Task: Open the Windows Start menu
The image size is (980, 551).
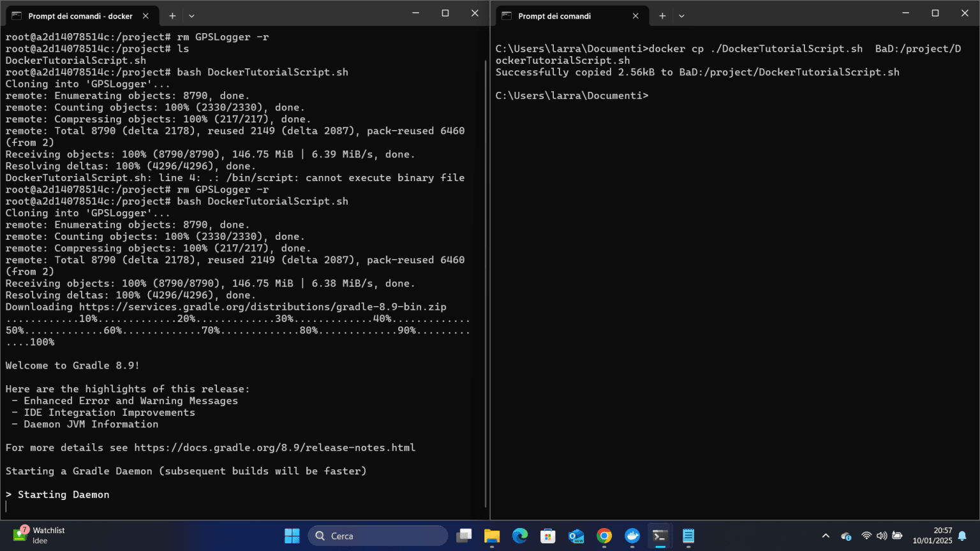Action: [x=292, y=536]
